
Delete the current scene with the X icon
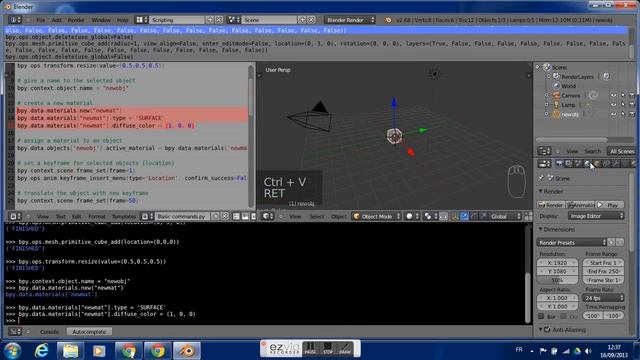pyautogui.click(x=311, y=20)
